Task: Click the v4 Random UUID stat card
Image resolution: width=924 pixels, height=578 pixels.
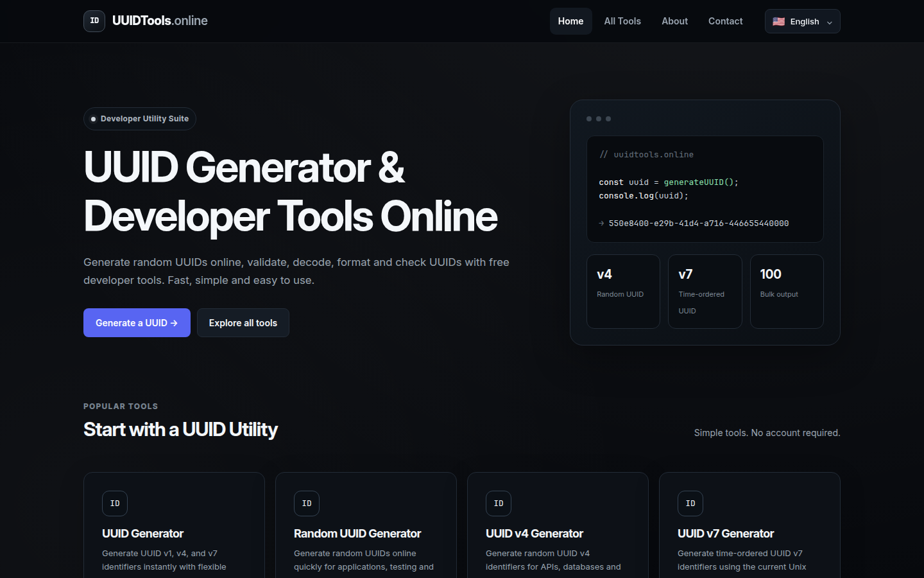Action: (623, 292)
